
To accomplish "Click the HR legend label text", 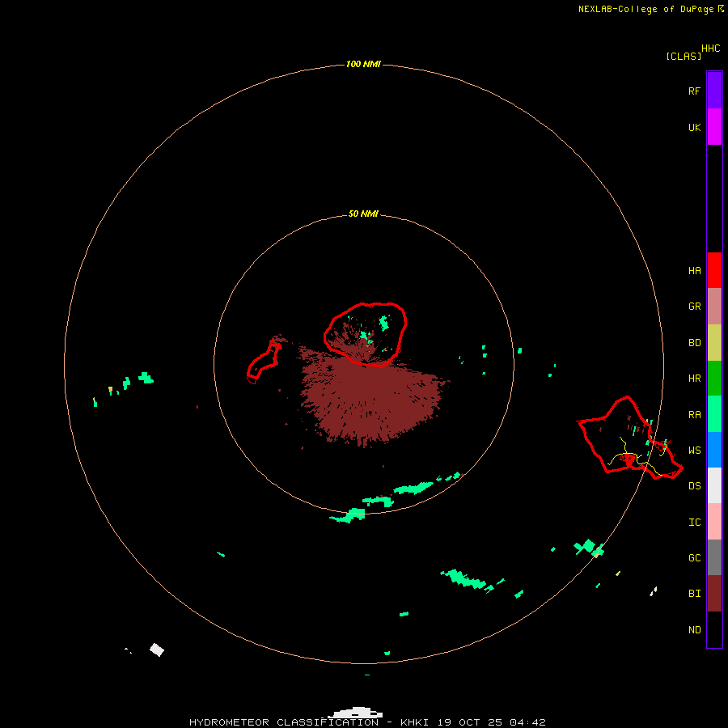I will (694, 379).
